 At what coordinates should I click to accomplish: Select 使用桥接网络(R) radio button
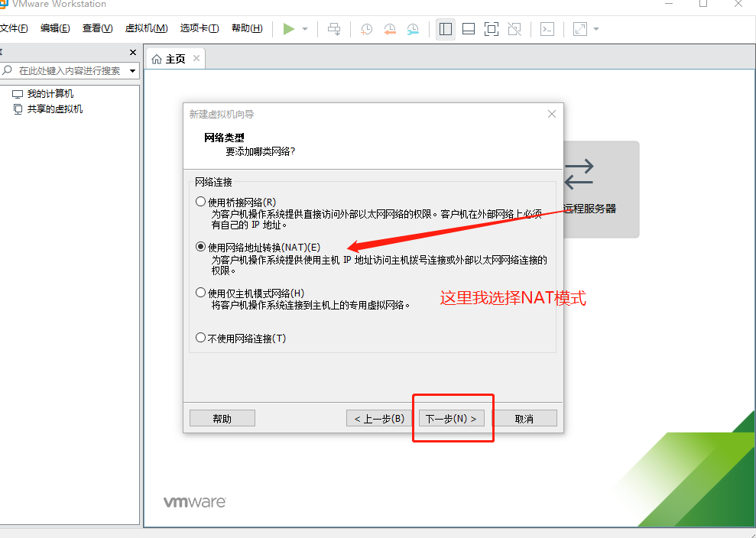(x=200, y=202)
